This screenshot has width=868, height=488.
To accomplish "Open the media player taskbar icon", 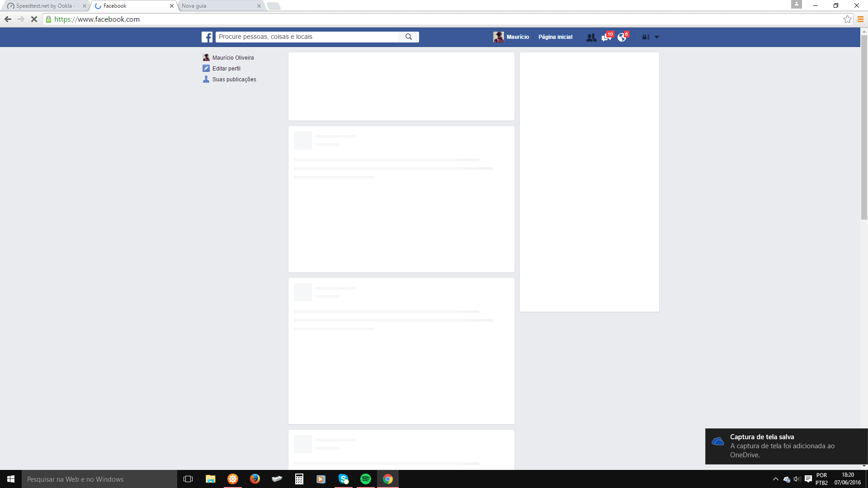I will pyautogui.click(x=321, y=479).
